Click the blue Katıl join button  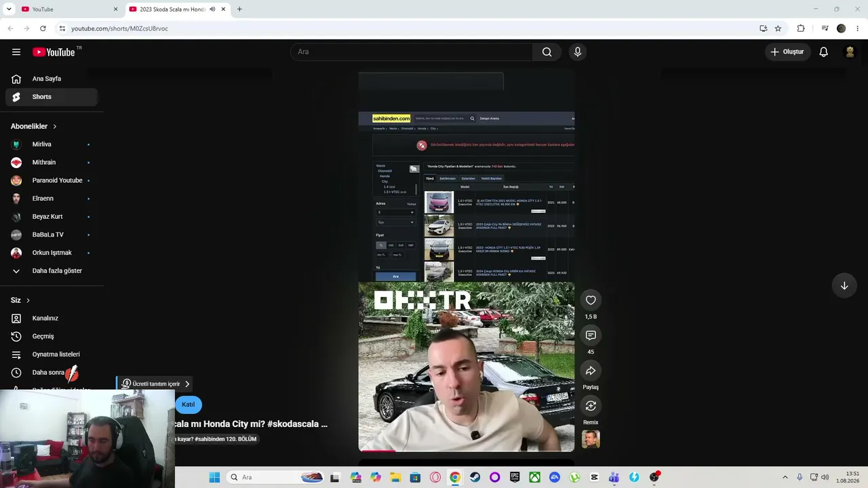point(188,405)
